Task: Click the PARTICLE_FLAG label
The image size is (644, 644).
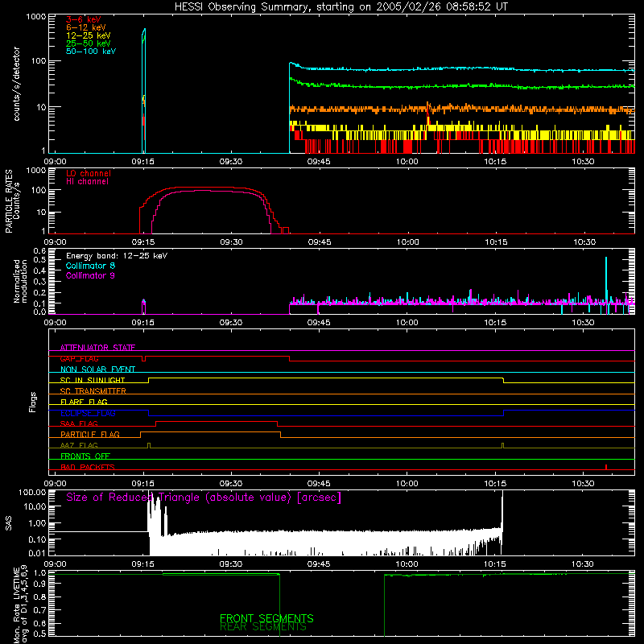Action: [x=90, y=434]
